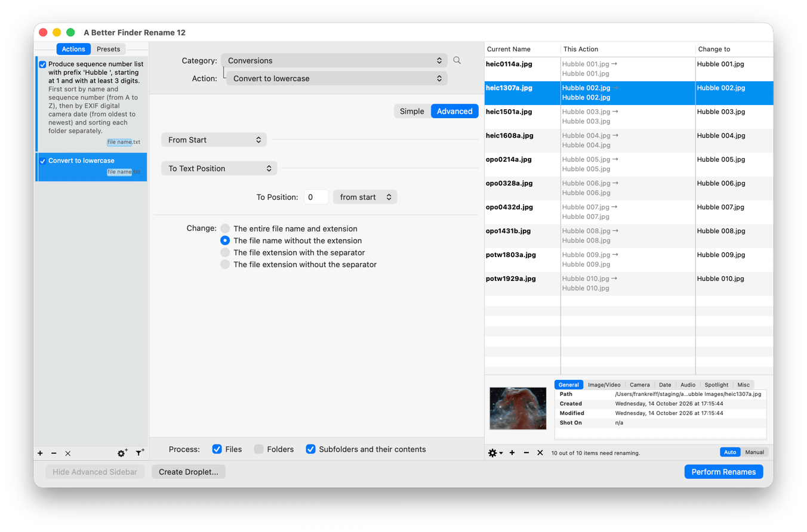Expand the 'From Start' dropdown
The width and height of the screenshot is (807, 532).
pyautogui.click(x=214, y=140)
